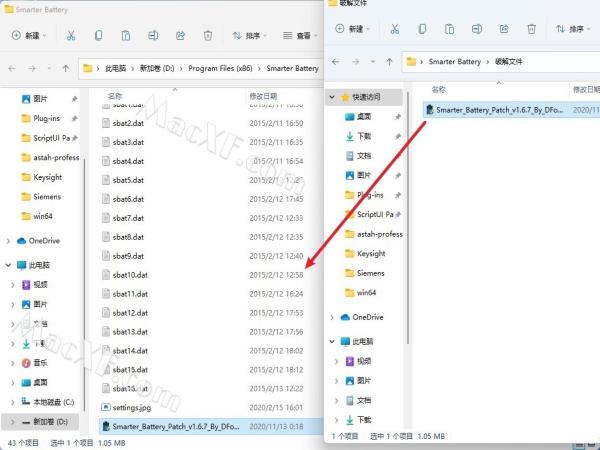Go up one folder in Smarter Battery window
This screenshot has width=600, height=450.
[x=66, y=68]
